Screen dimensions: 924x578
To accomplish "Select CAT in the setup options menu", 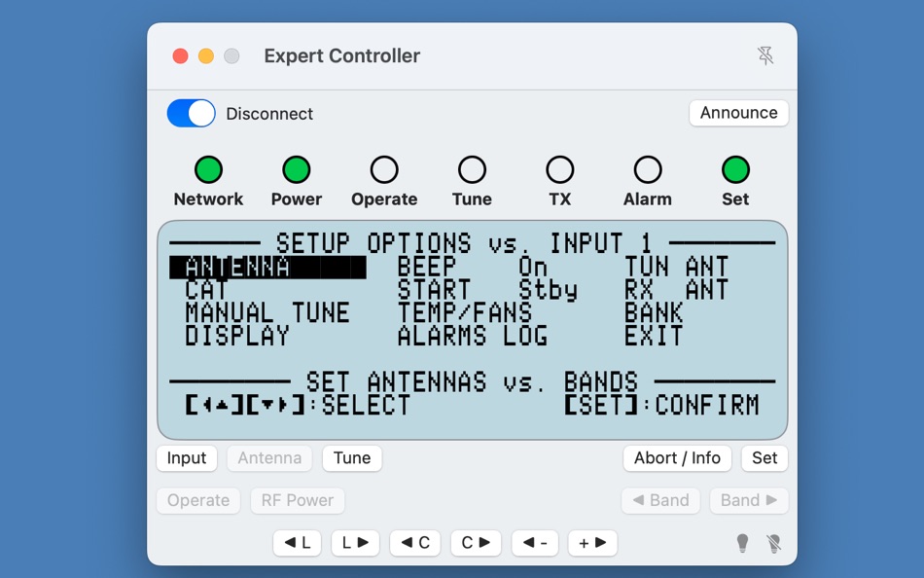I will point(204,289).
